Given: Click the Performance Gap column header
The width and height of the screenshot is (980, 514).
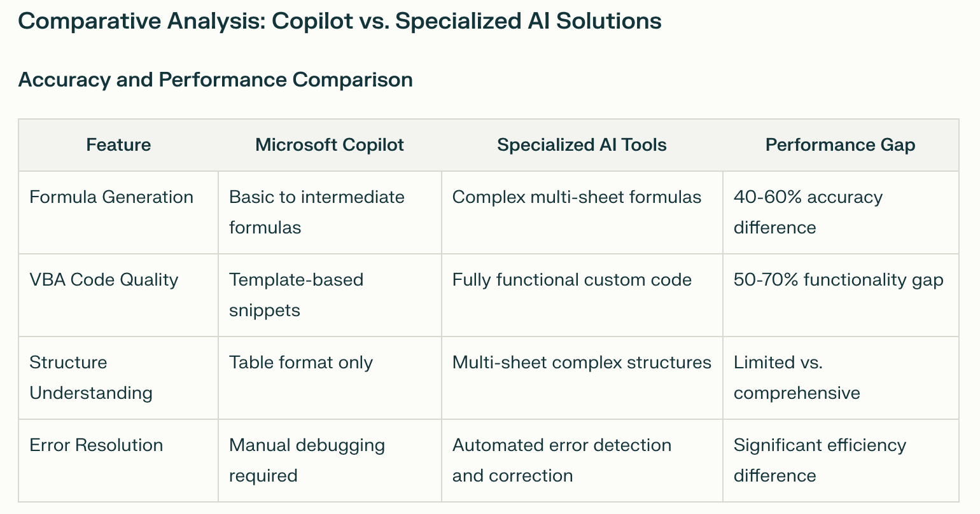Looking at the screenshot, I should point(840,145).
